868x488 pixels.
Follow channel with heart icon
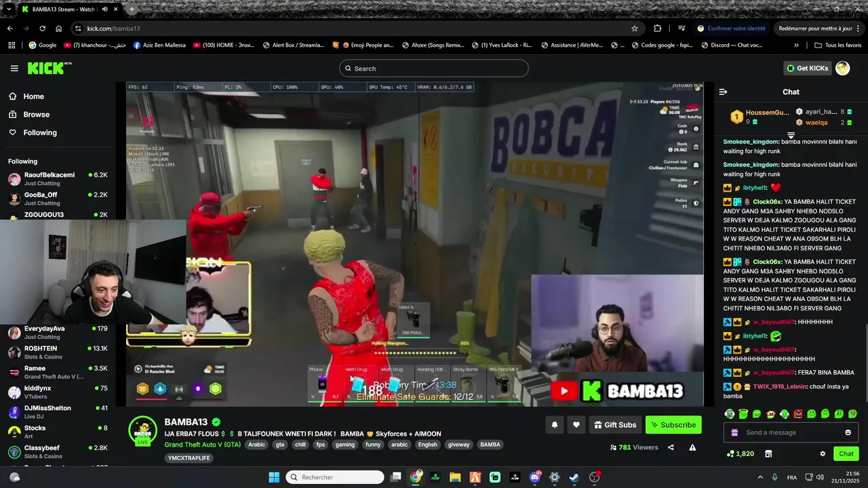[x=576, y=425]
